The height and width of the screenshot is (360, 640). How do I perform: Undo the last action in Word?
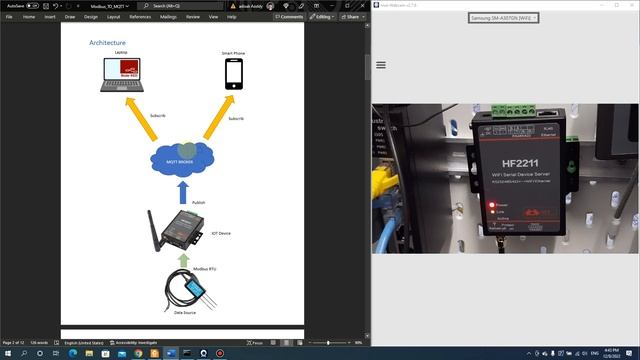click(56, 6)
